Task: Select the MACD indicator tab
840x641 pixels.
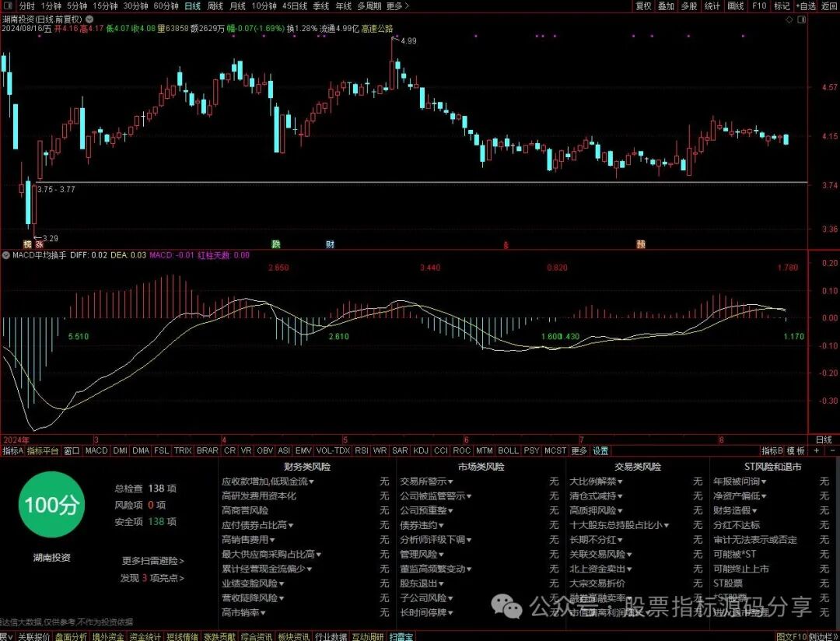Action: [96, 450]
